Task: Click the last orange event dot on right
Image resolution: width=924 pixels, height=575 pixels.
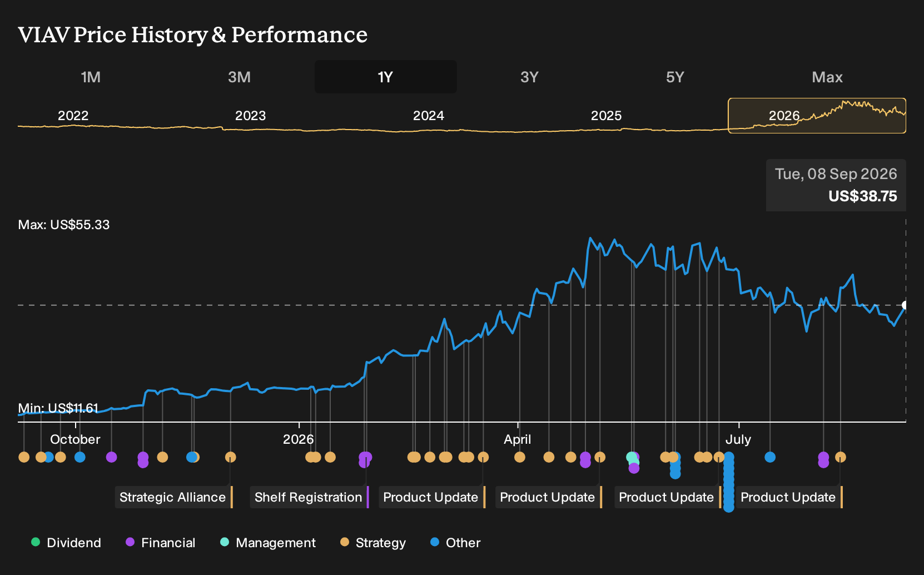Action: [x=841, y=457]
